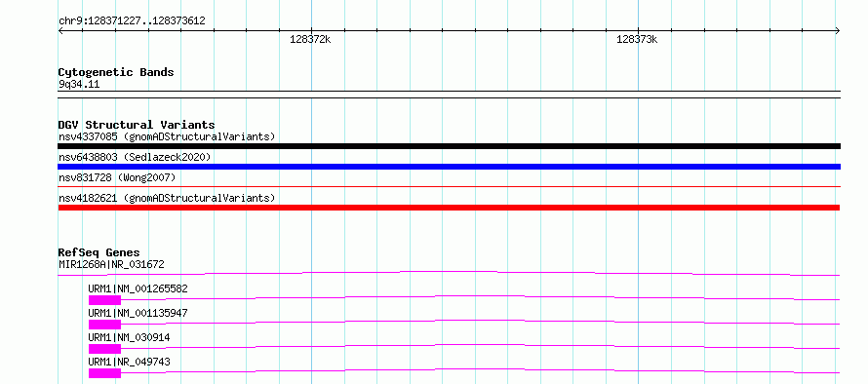The height and width of the screenshot is (384, 868).
Task: Click the chr9:128371227..128373612 region label
Action: pyautogui.click(x=132, y=21)
